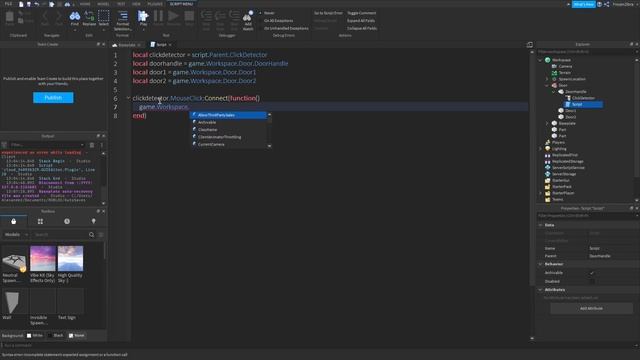
Task: Open the TEST ribbon tab
Action: 121,4
